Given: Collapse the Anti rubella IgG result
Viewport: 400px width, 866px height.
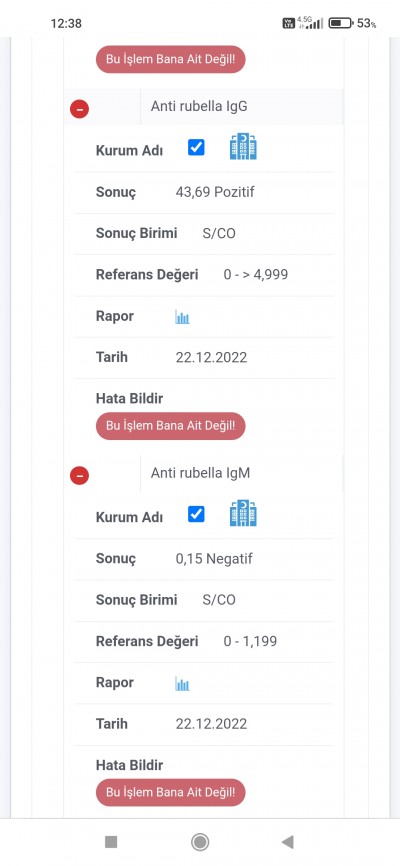Looking at the screenshot, I should tap(80, 109).
